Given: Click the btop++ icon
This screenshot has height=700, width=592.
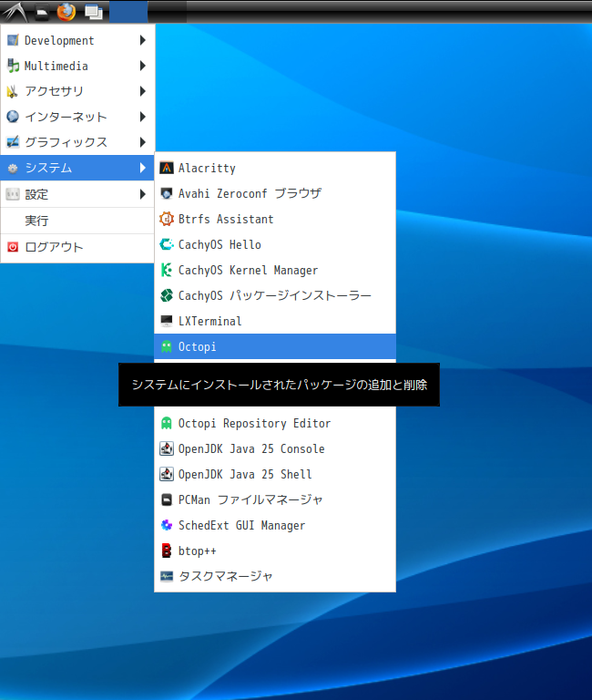Looking at the screenshot, I should click(x=167, y=551).
